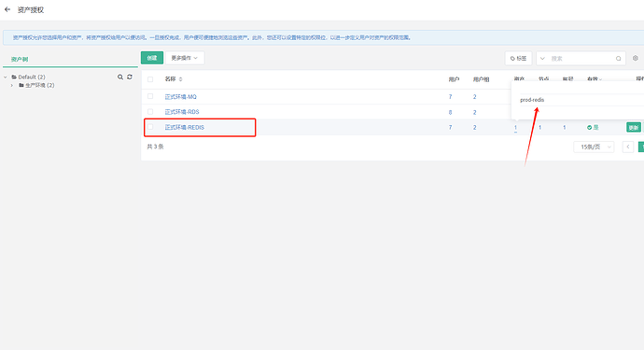The image size is (644, 350).
Task: Click the Default folder icon in tree
Action: [x=14, y=77]
